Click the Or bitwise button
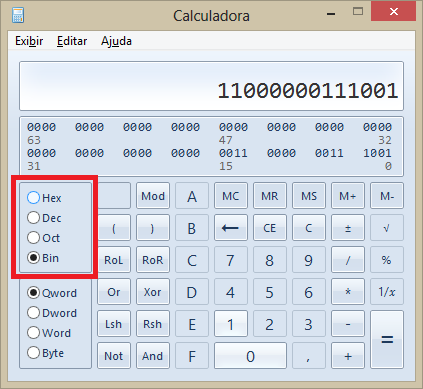 tap(114, 292)
